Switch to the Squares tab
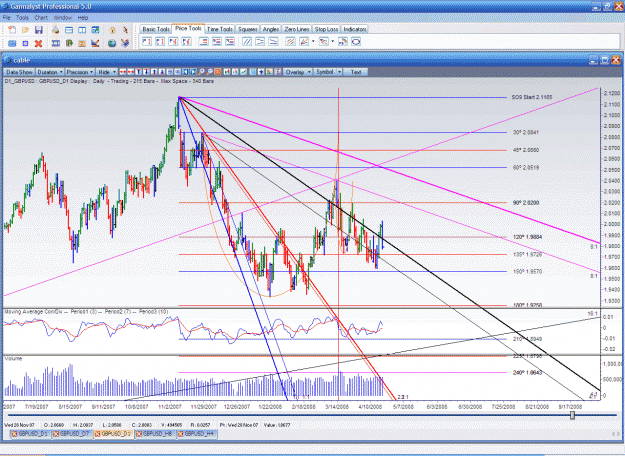The width and height of the screenshot is (625, 456). click(248, 29)
